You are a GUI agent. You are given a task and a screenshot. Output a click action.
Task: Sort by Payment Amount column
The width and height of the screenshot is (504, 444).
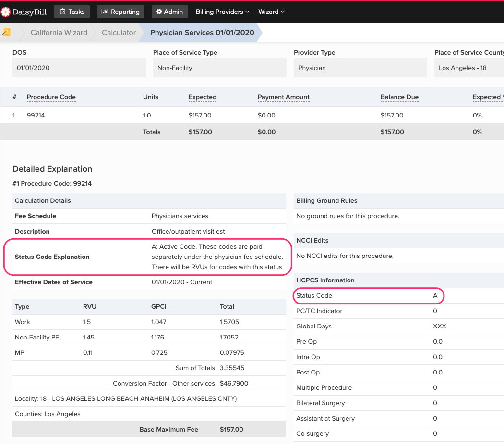(283, 97)
